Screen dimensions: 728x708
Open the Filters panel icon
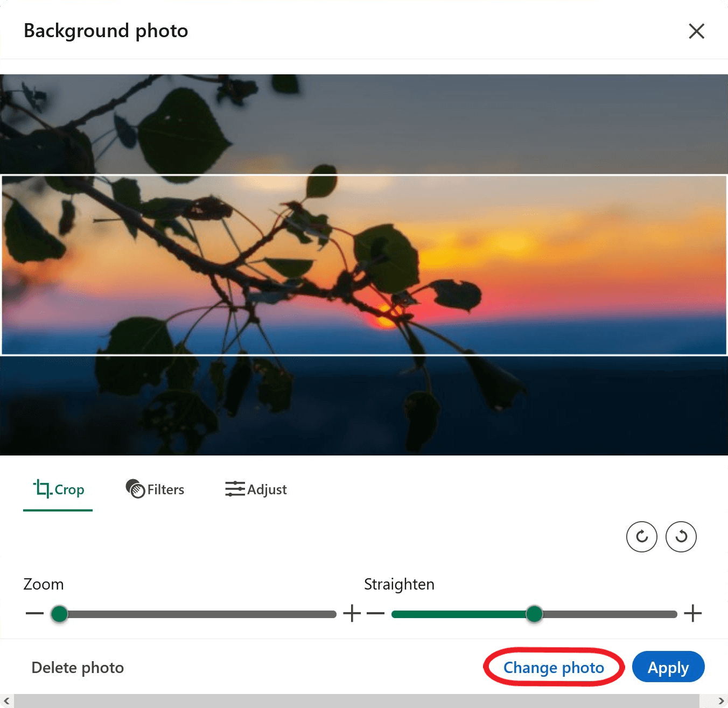[136, 489]
